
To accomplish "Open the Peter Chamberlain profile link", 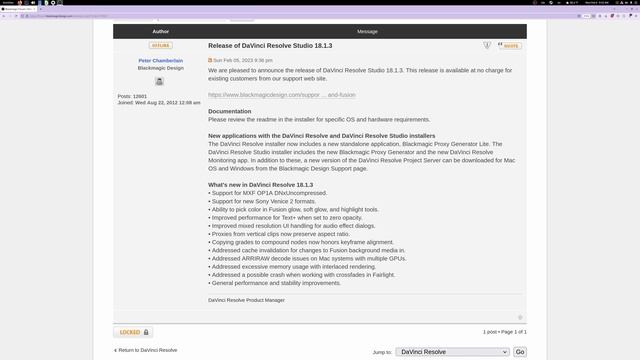I will click(x=160, y=60).
